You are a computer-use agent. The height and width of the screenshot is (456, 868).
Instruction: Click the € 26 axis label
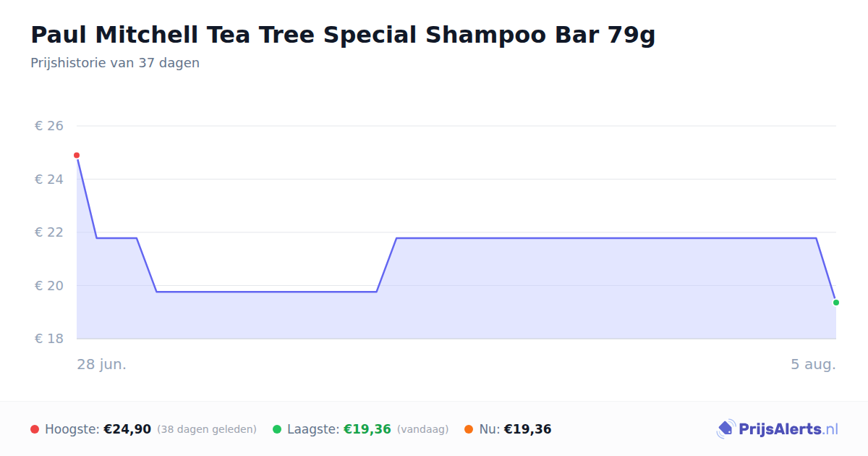49,126
